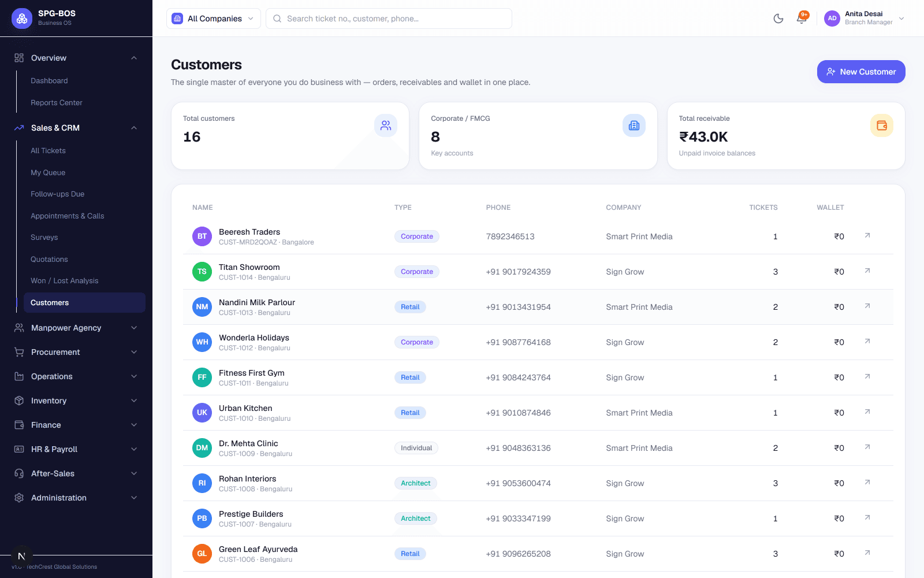Image resolution: width=924 pixels, height=578 pixels.
Task: Click the ticket search input field
Action: pos(389,18)
